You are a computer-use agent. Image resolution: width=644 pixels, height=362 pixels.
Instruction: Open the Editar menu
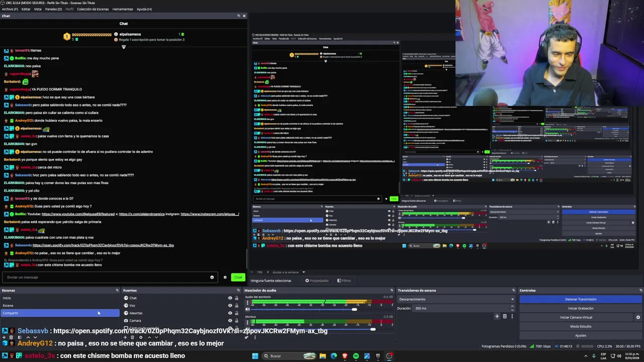pyautogui.click(x=26, y=9)
